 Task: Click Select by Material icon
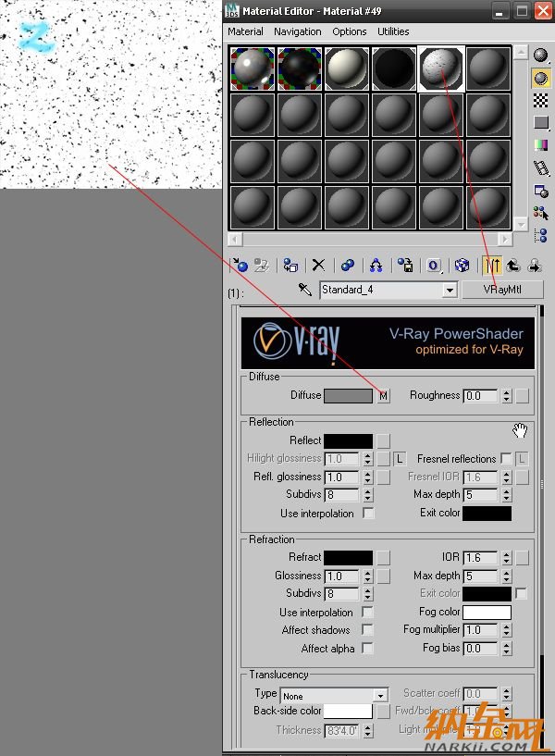541,213
